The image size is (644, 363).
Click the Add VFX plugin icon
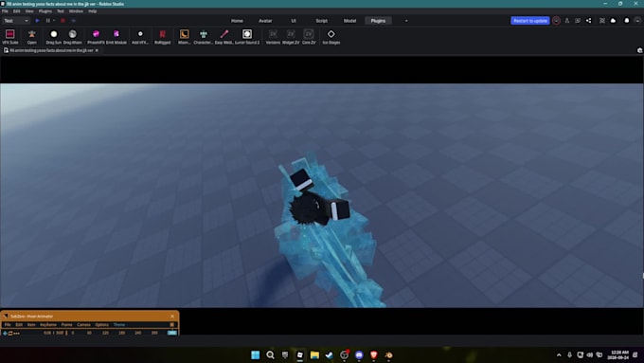point(140,36)
